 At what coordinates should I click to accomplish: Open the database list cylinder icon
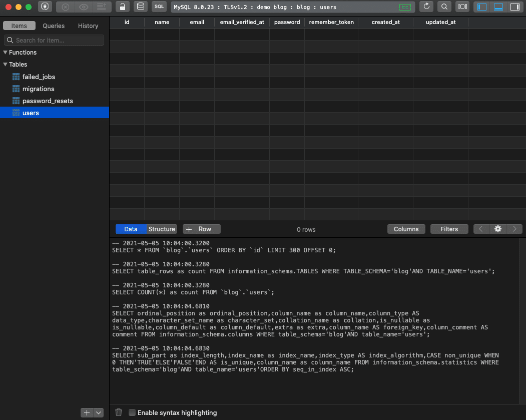click(141, 7)
